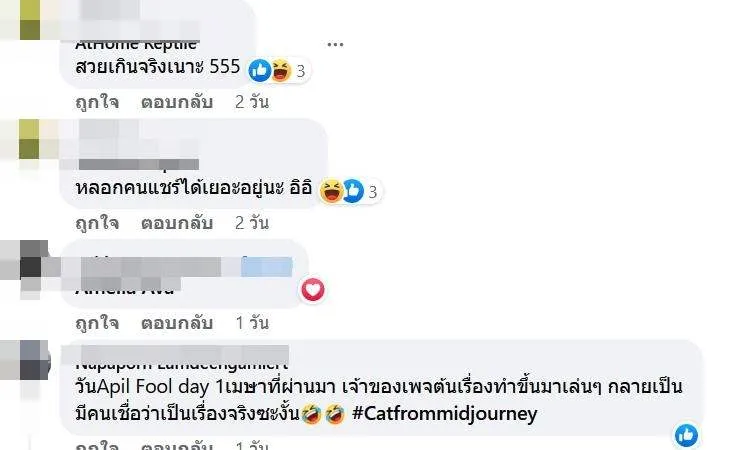Open the three-dots menu on first comment
This screenshot has width=731, height=450.
335,45
